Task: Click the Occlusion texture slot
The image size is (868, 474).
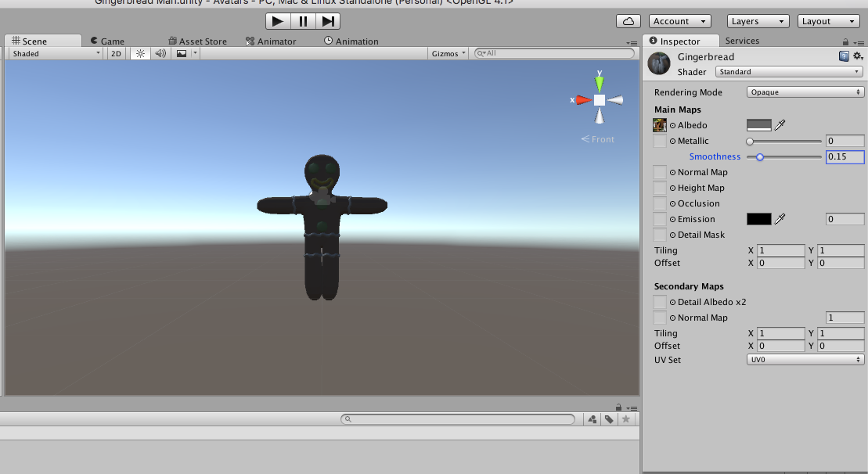Action: coord(659,203)
